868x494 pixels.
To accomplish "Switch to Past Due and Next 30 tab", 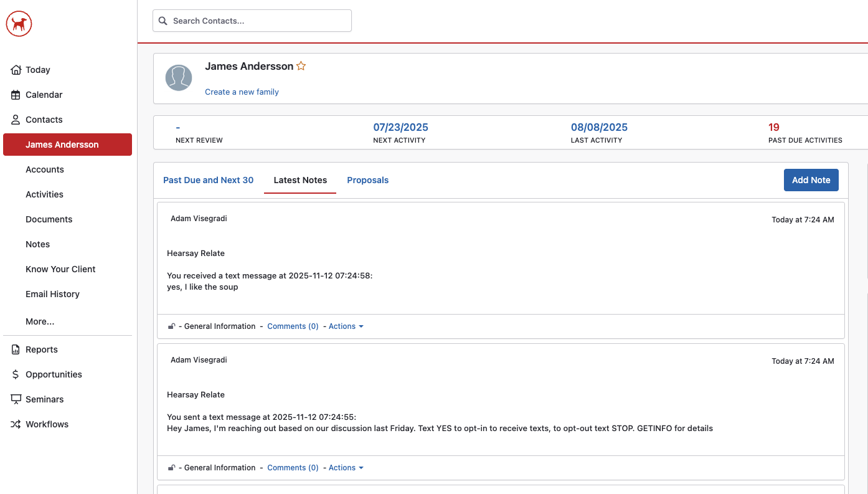I will point(208,180).
